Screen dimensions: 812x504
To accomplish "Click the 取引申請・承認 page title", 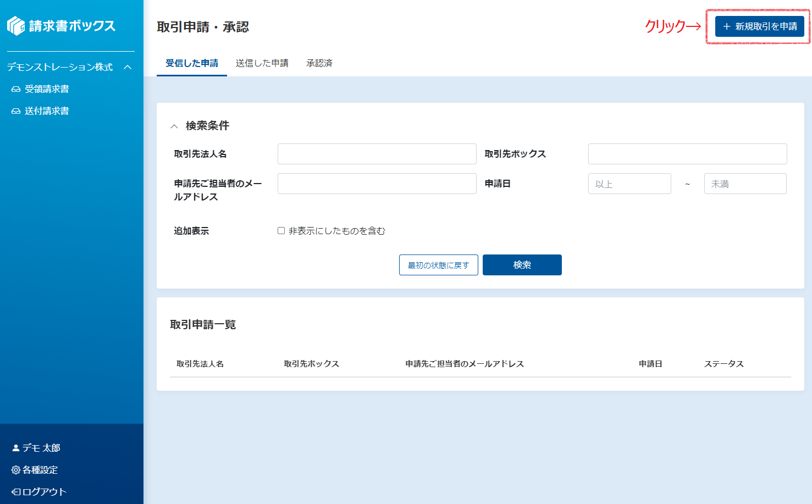I will click(203, 27).
